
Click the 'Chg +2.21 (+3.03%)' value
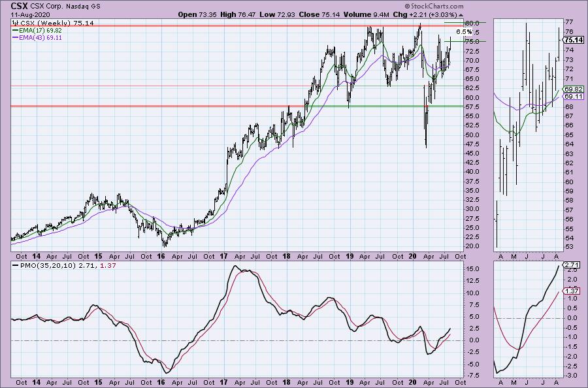(x=425, y=14)
